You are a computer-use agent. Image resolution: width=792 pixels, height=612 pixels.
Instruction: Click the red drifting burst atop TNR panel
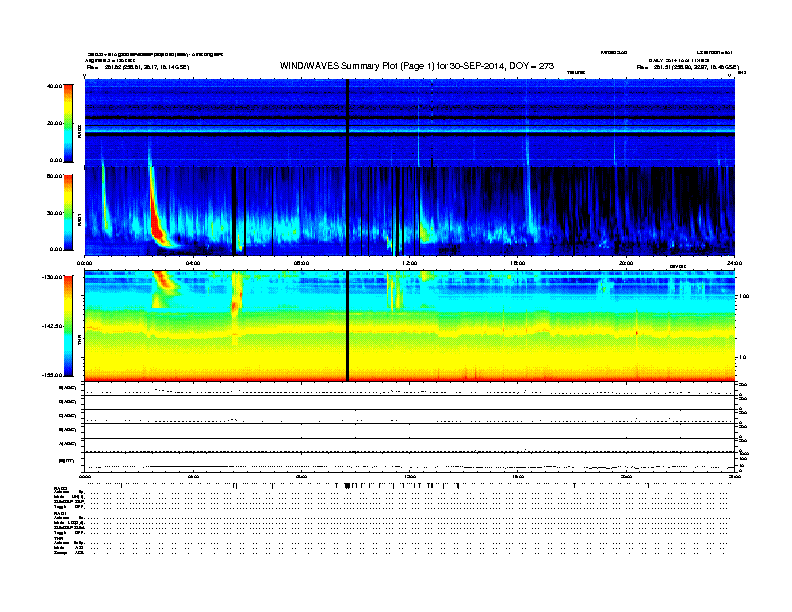click(166, 283)
